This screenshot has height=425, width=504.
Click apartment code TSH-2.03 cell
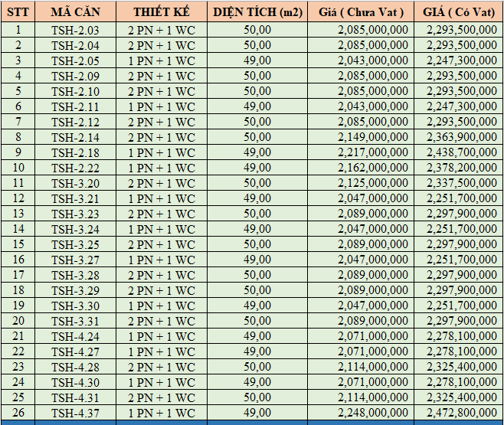click(75, 30)
